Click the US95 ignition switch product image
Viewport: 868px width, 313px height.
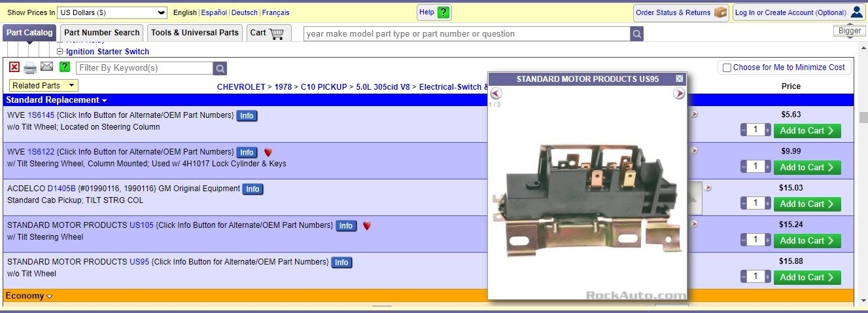click(587, 200)
